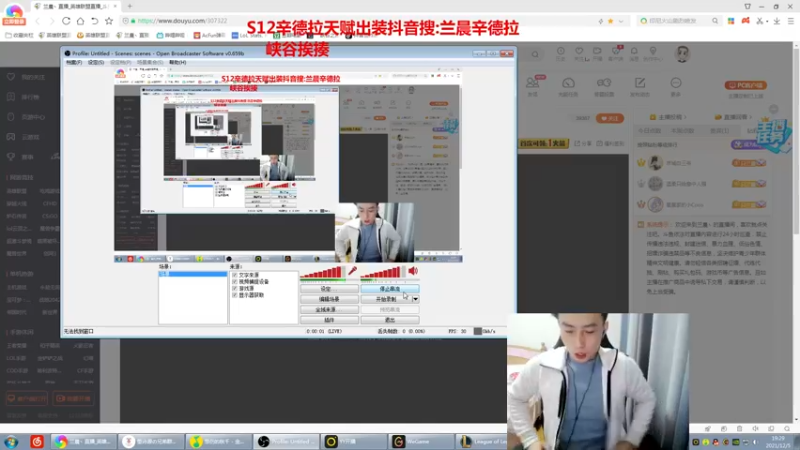Open first ranked user avatar with gold crown

tap(655, 163)
